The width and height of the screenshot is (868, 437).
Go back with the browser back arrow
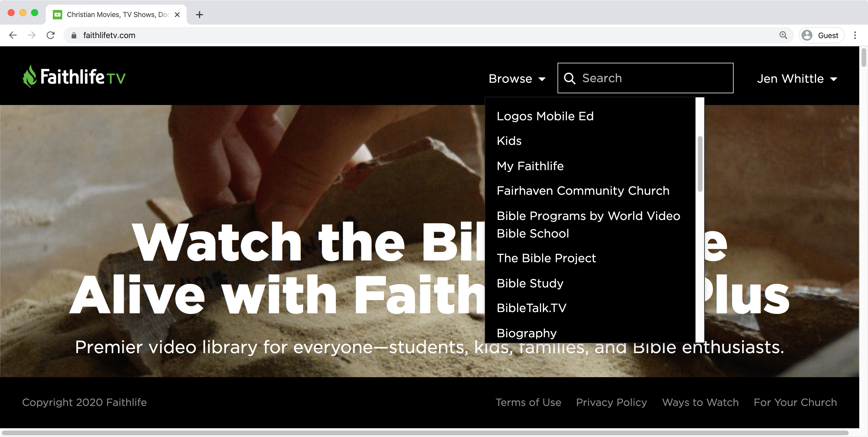point(13,35)
